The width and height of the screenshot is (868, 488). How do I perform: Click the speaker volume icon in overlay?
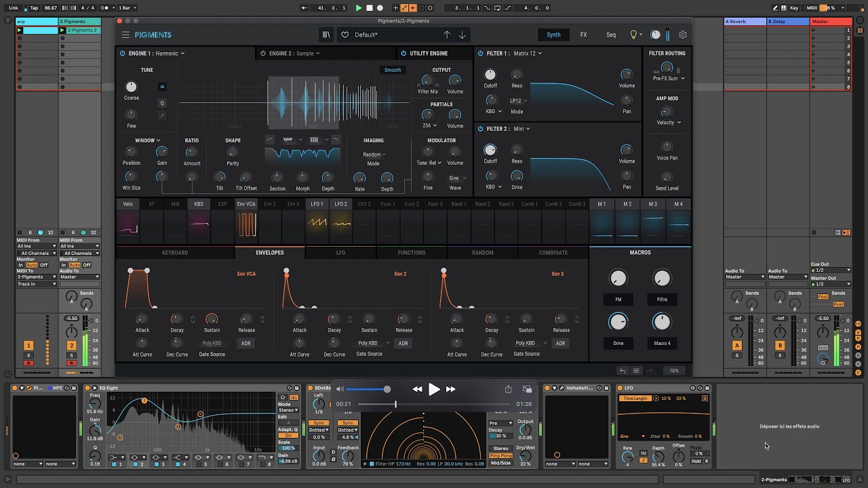tap(340, 389)
